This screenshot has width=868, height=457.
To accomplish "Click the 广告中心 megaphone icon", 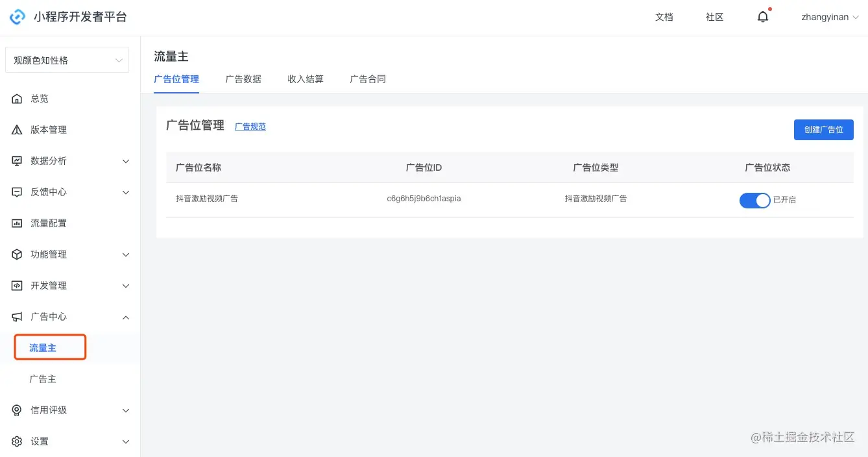I will point(18,317).
